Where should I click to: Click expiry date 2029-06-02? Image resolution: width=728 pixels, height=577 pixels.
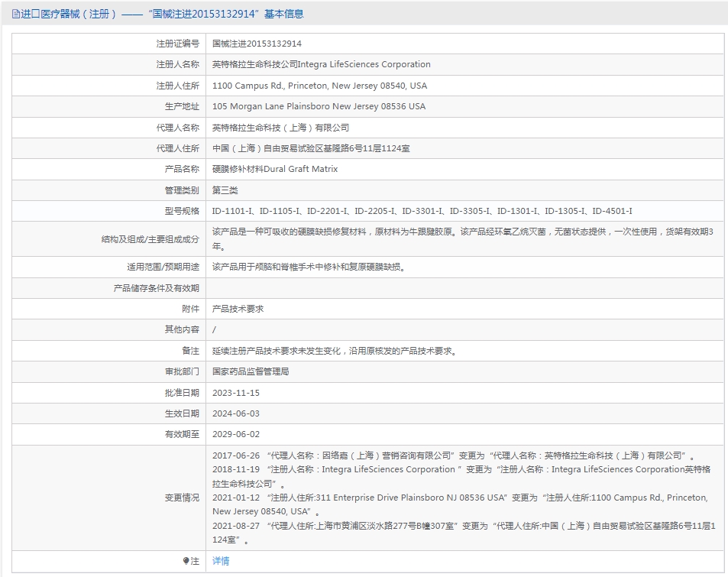click(236, 434)
